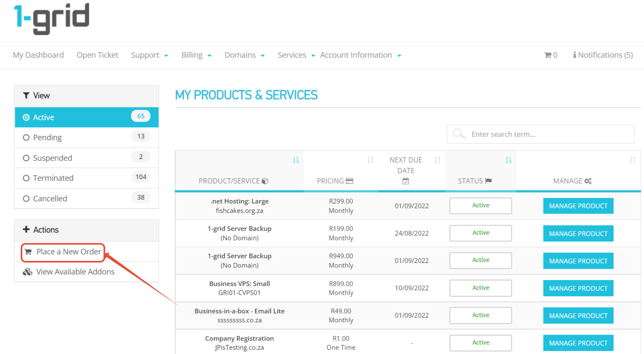
Task: Open View Available Addons
Action: pos(69,272)
